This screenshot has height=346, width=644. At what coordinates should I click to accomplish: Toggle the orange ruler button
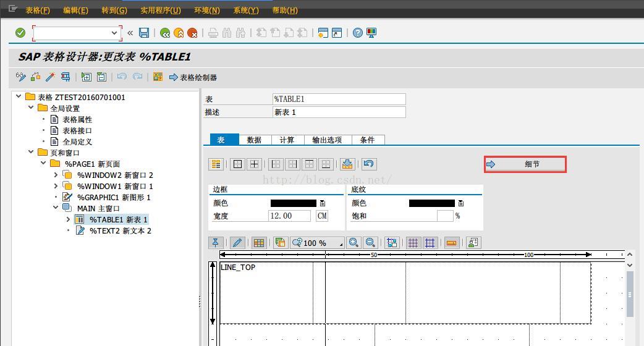[451, 243]
